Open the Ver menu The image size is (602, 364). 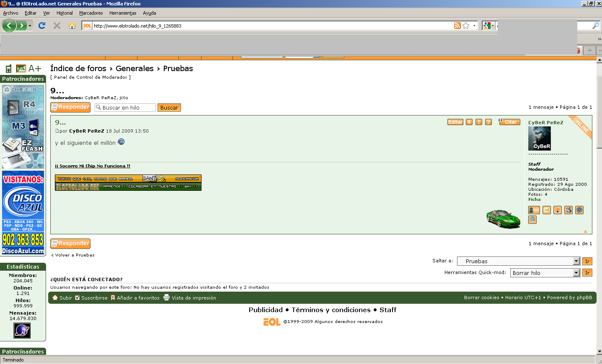47,13
